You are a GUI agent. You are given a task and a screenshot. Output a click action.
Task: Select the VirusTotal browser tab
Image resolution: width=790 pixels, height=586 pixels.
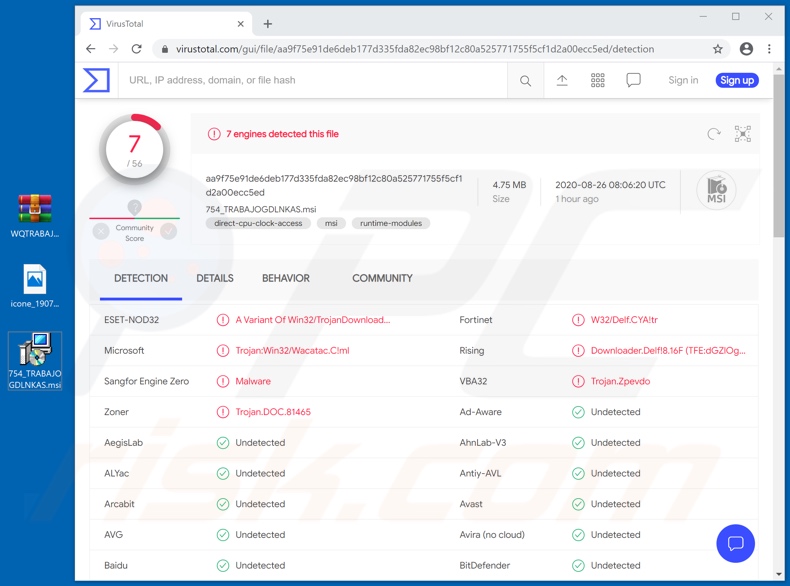point(166,24)
